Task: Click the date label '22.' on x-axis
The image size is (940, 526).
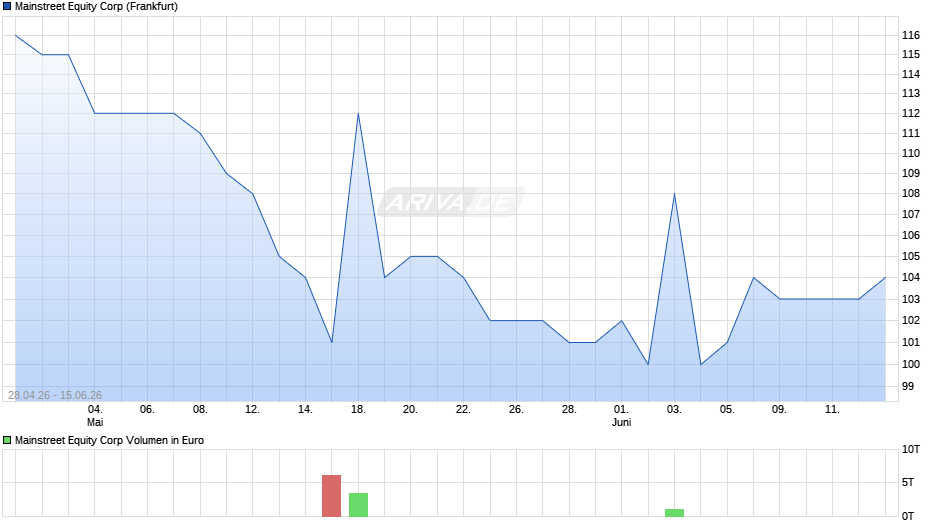Action: coord(463,410)
